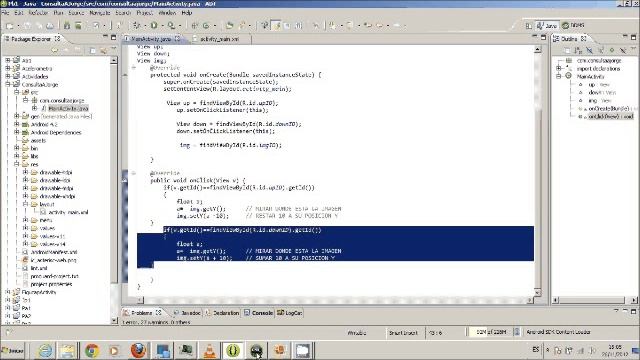This screenshot has height=360, width=640.
Task: Expand the Acelerometro project
Action: [7, 68]
